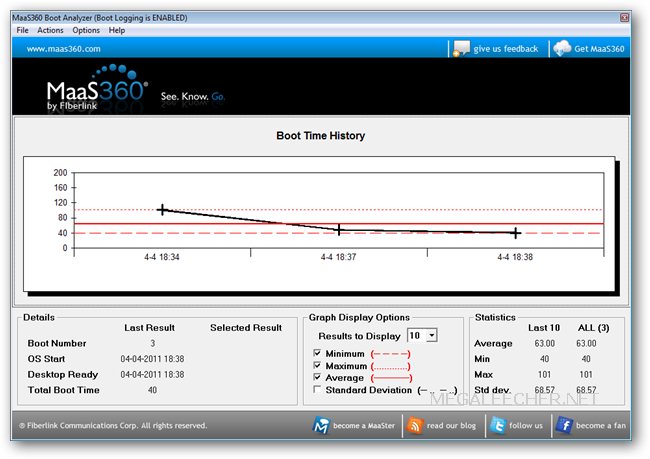Click the ALL (3) statistics header
The height and width of the screenshot is (459, 650).
tap(593, 328)
